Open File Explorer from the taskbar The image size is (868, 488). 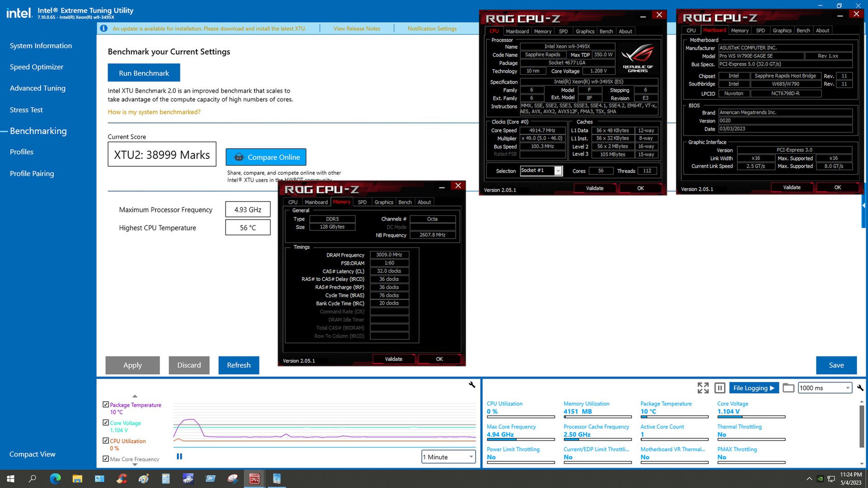pyautogui.click(x=77, y=479)
